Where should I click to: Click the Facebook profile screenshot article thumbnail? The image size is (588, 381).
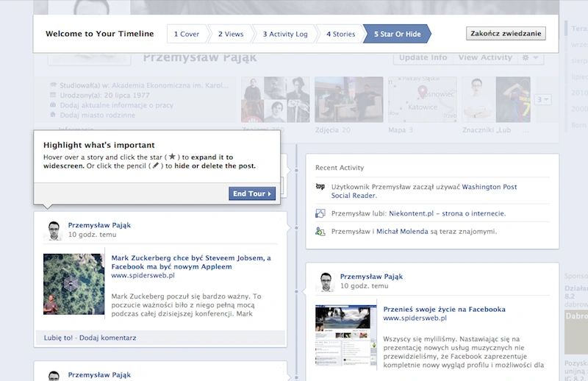(x=345, y=335)
